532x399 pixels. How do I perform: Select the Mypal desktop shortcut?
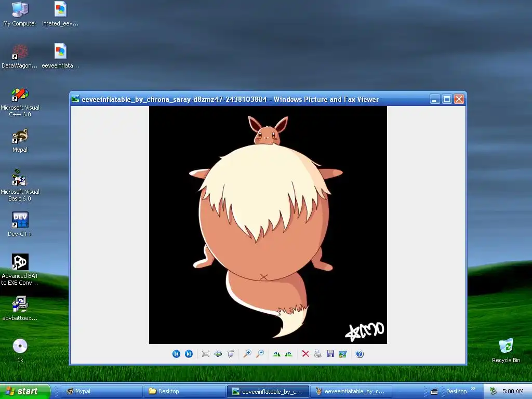[20, 140]
